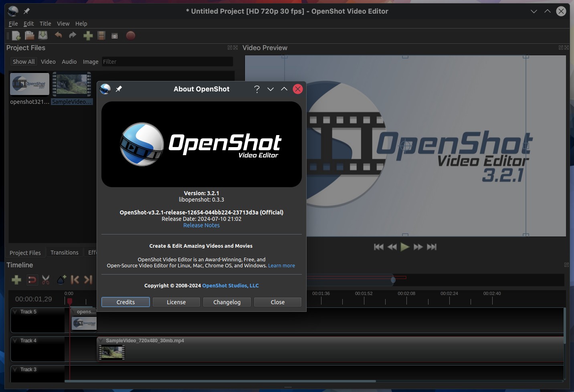Float the Project Files panel
Viewport: 574px width, 392px height.
(230, 48)
